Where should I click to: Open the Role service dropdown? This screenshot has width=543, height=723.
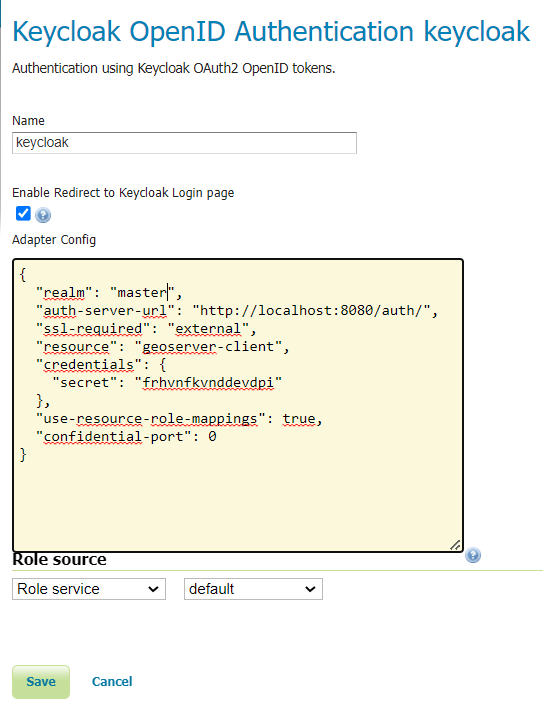[x=89, y=589]
